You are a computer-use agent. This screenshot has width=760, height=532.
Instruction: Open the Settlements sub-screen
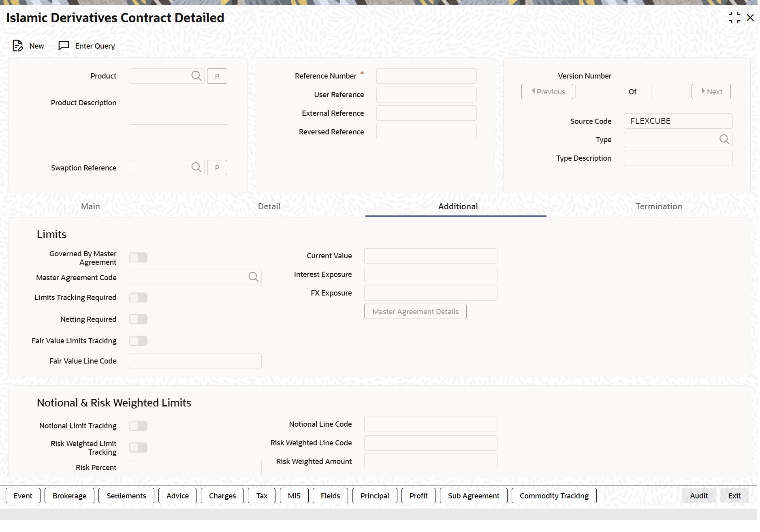(126, 496)
